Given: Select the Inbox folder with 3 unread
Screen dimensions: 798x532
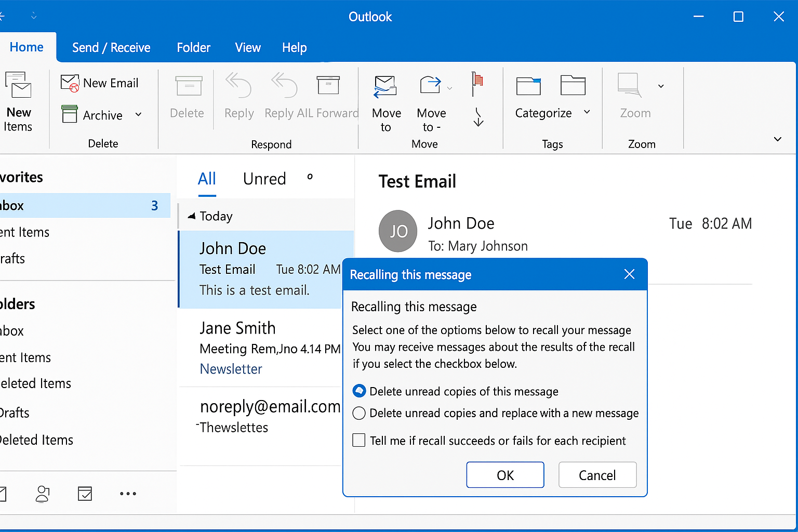Looking at the screenshot, I should (85, 205).
